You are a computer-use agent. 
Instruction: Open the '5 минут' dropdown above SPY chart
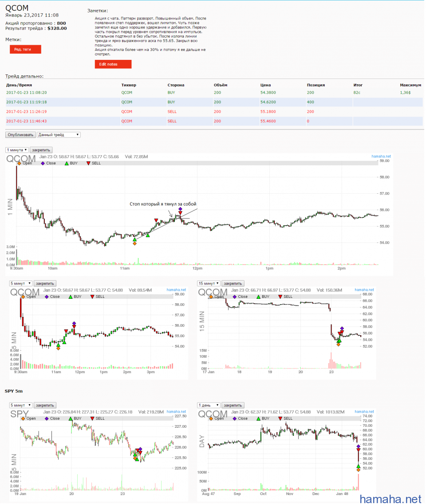point(20,405)
